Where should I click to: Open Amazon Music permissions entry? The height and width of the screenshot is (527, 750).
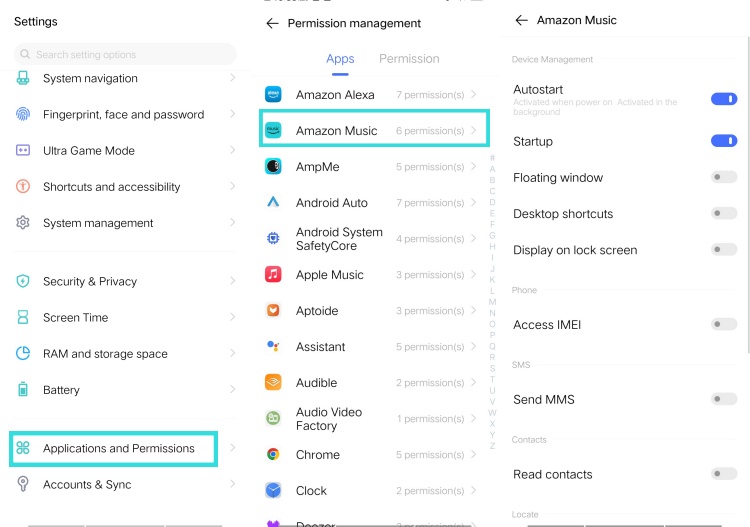tap(375, 128)
